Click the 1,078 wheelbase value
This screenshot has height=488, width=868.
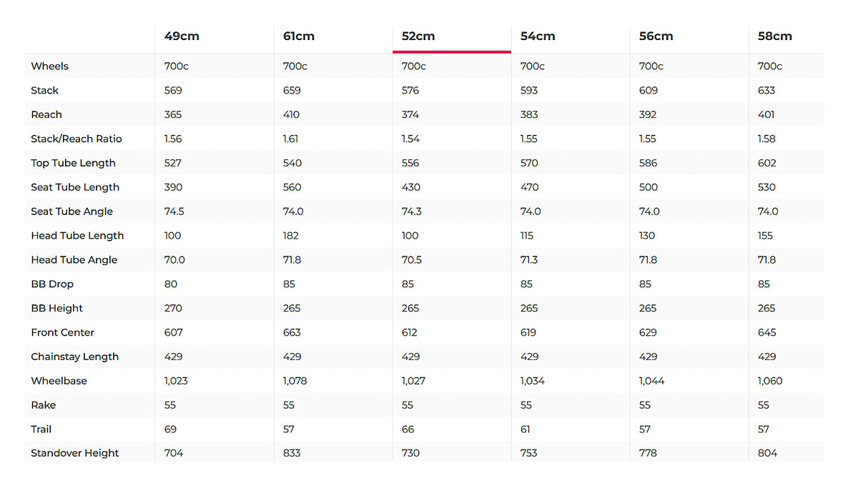pyautogui.click(x=295, y=381)
